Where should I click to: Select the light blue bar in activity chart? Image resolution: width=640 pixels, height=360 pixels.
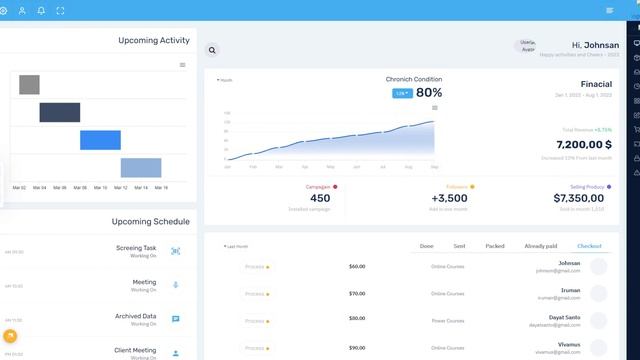[141, 168]
